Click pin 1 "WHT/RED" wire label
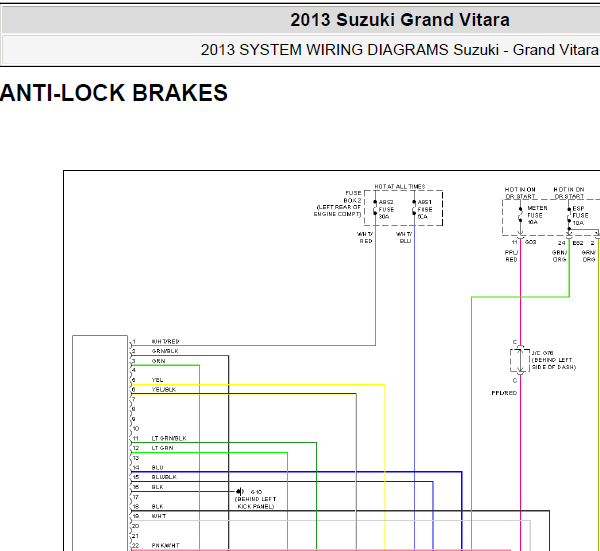The height and width of the screenshot is (551, 600). pyautogui.click(x=165, y=341)
